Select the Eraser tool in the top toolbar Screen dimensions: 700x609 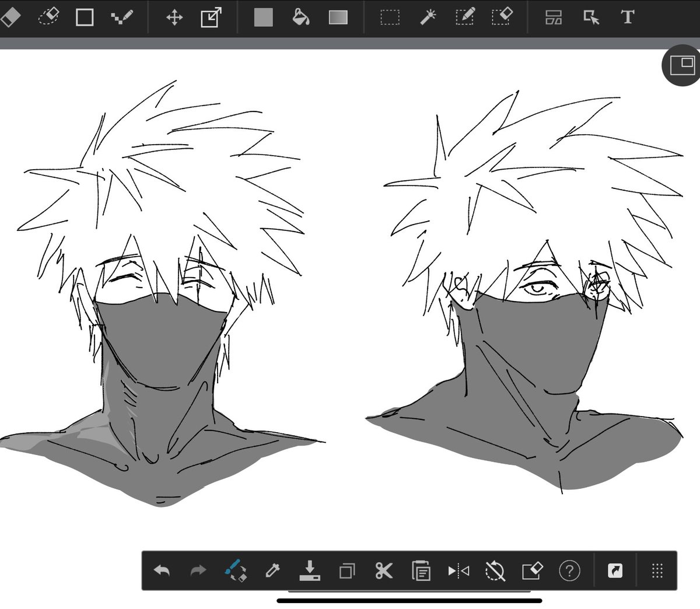coord(9,17)
